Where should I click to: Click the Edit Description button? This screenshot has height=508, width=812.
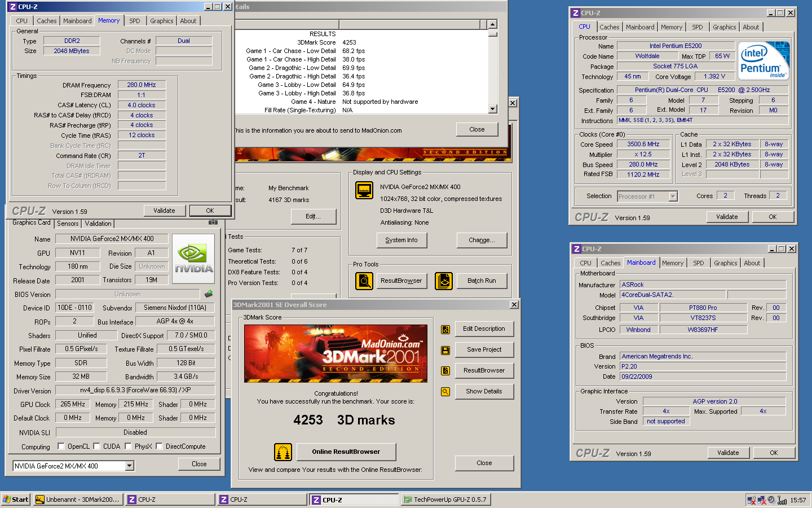tap(484, 329)
